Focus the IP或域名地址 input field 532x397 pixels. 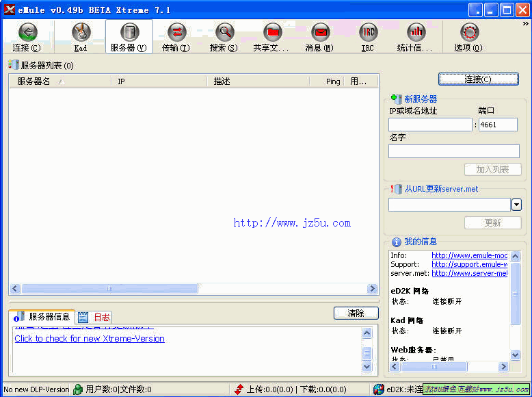(430, 125)
